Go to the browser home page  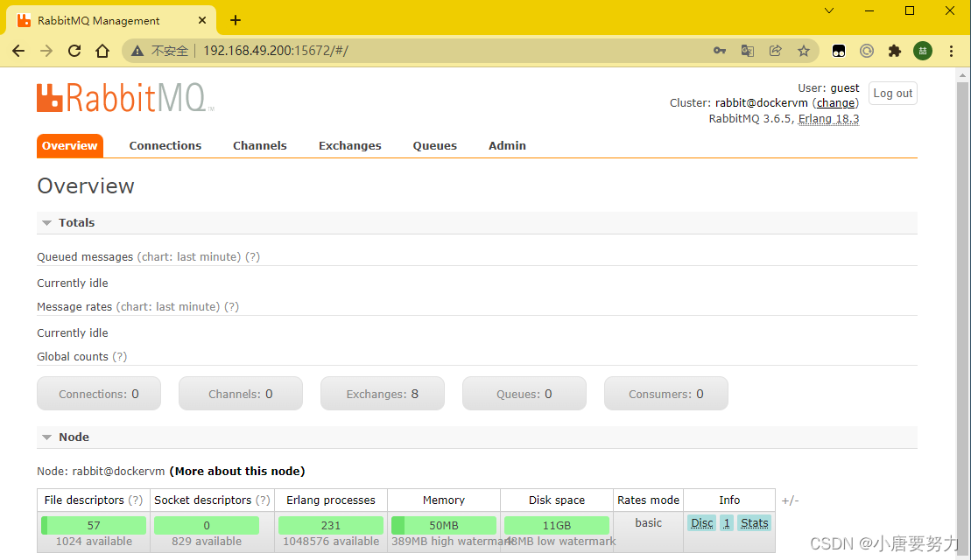coord(102,51)
